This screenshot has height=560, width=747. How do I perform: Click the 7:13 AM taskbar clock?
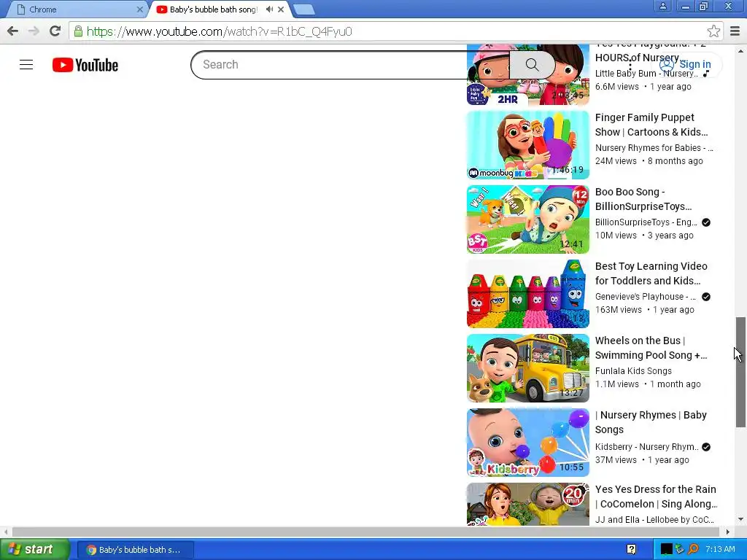[x=720, y=550]
